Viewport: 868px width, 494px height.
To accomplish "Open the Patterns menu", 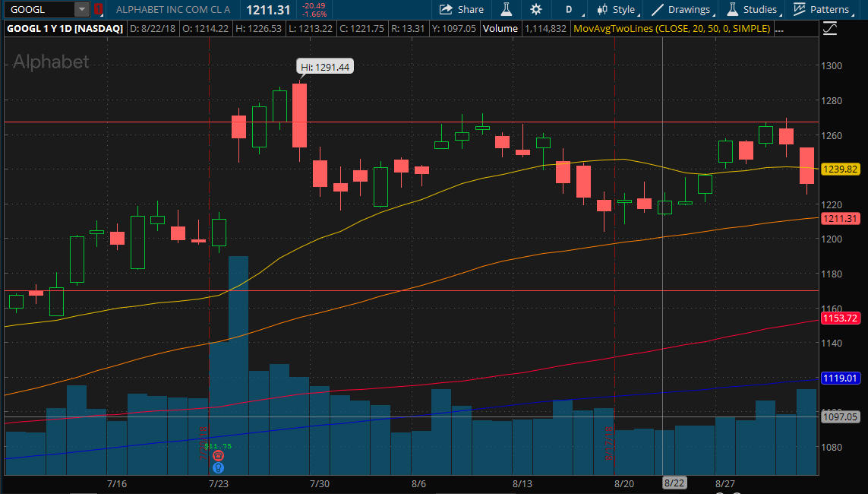I will (822, 9).
